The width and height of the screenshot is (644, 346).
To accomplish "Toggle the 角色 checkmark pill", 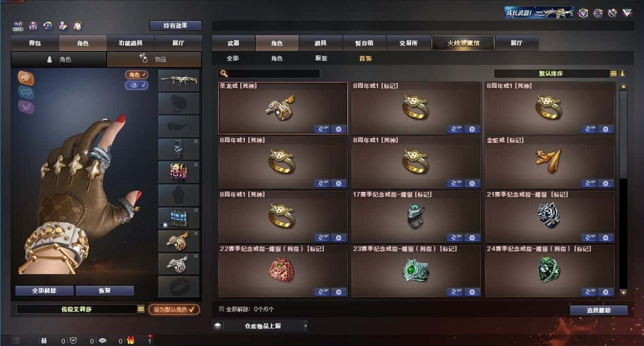I will (x=137, y=74).
